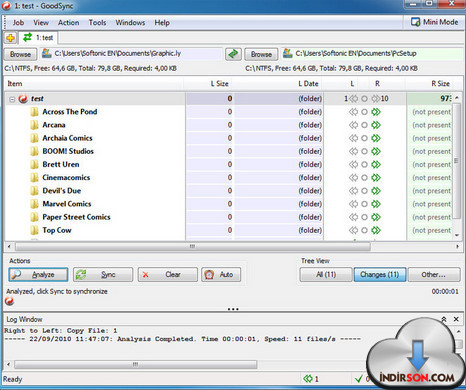This screenshot has height=390, width=466.
Task: Click right arrow in test root row
Action: (x=376, y=99)
